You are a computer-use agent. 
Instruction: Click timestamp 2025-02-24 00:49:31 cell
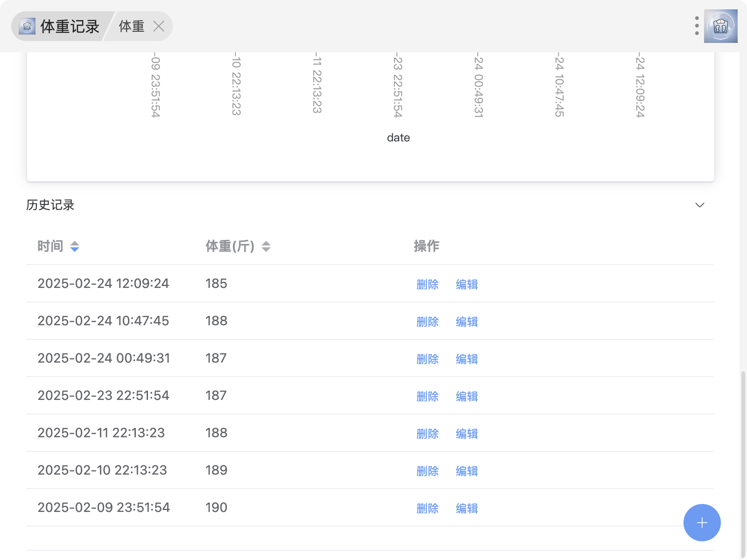104,358
